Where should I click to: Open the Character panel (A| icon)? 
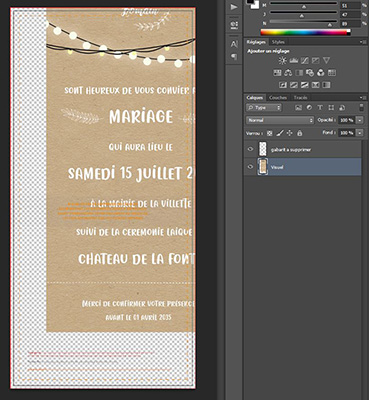234,44
